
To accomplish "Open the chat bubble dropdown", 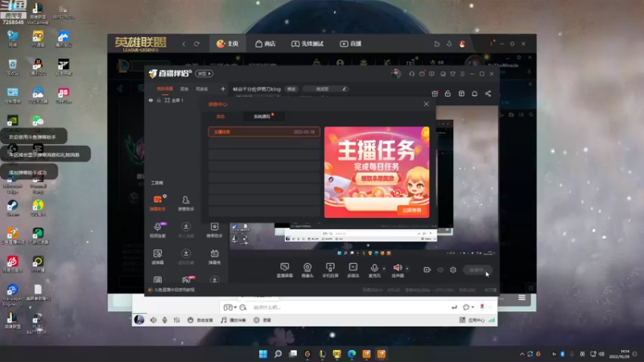I will [x=469, y=307].
